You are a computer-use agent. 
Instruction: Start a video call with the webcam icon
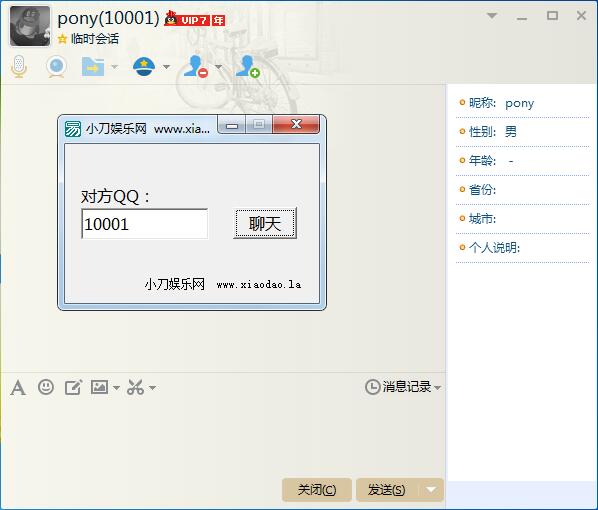pos(56,66)
